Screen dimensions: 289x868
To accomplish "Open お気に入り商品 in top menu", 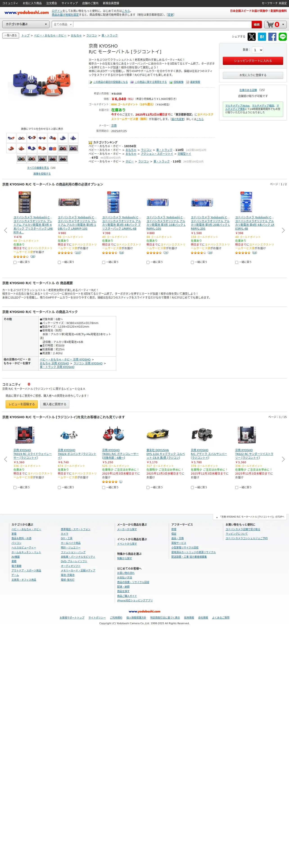I will click(32, 3).
